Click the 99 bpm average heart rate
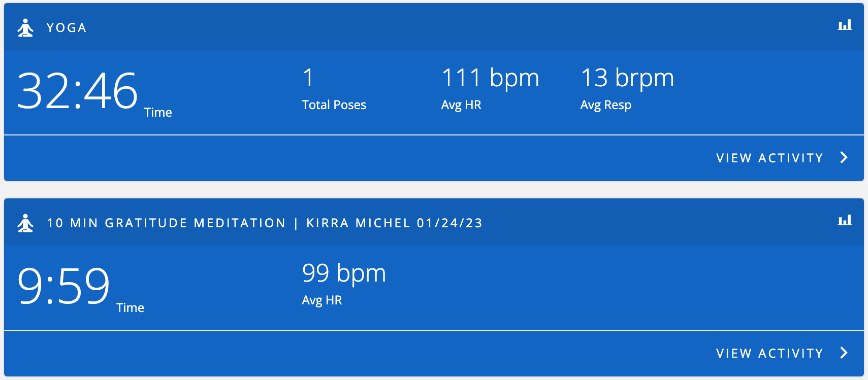Viewport: 868px width, 380px height. click(344, 274)
